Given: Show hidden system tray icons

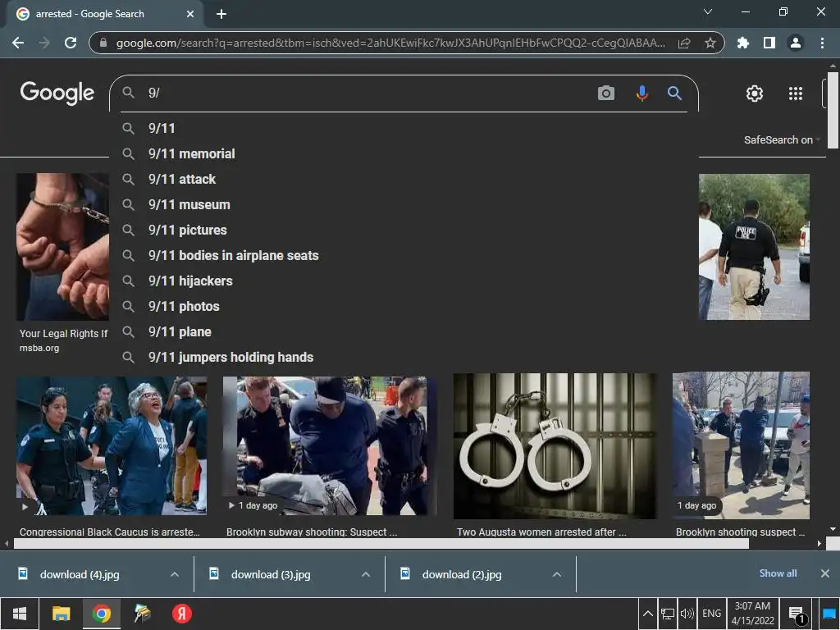Looking at the screenshot, I should (648, 614).
